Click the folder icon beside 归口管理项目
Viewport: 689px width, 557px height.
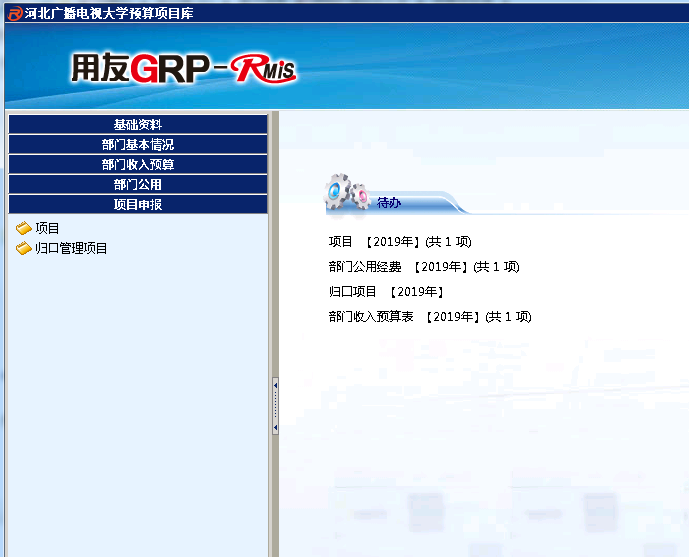coord(23,248)
